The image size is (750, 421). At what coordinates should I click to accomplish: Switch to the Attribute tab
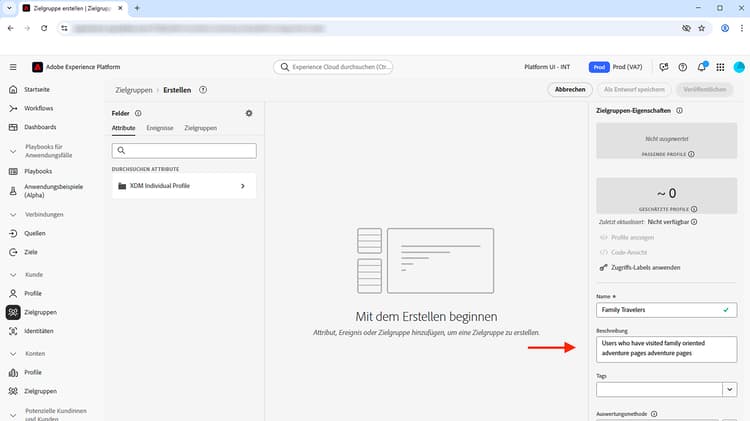[123, 128]
